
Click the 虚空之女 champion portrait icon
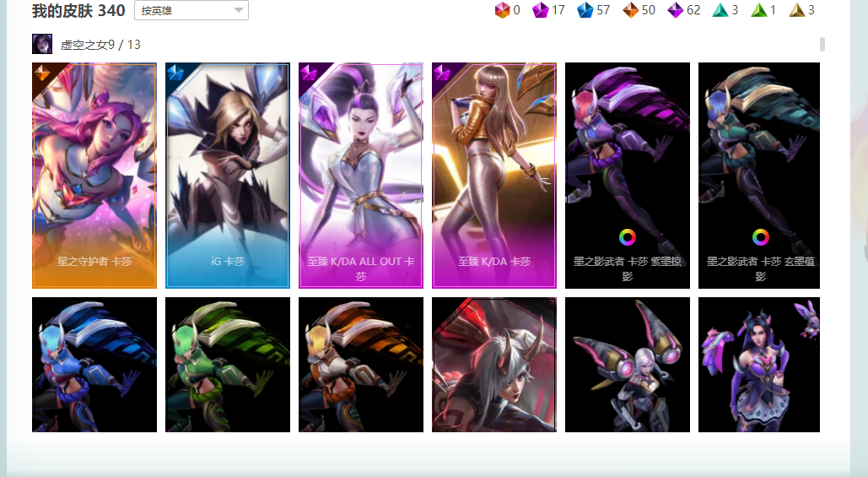[42, 44]
